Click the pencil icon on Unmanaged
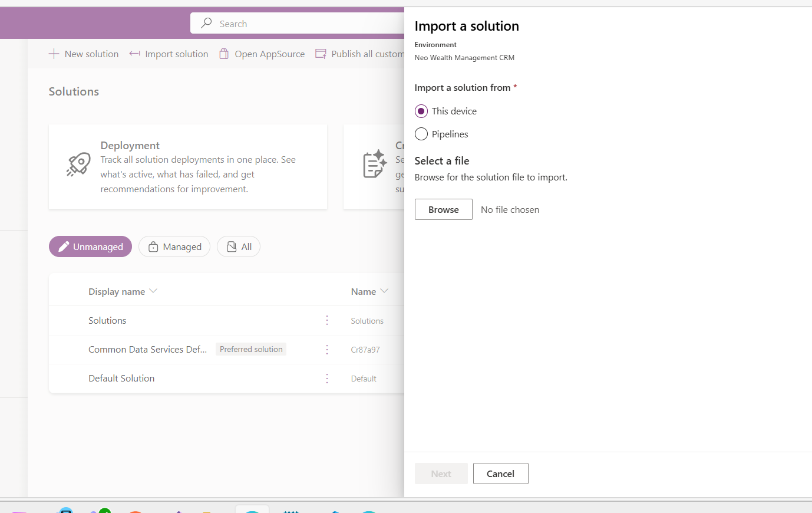 pyautogui.click(x=64, y=246)
